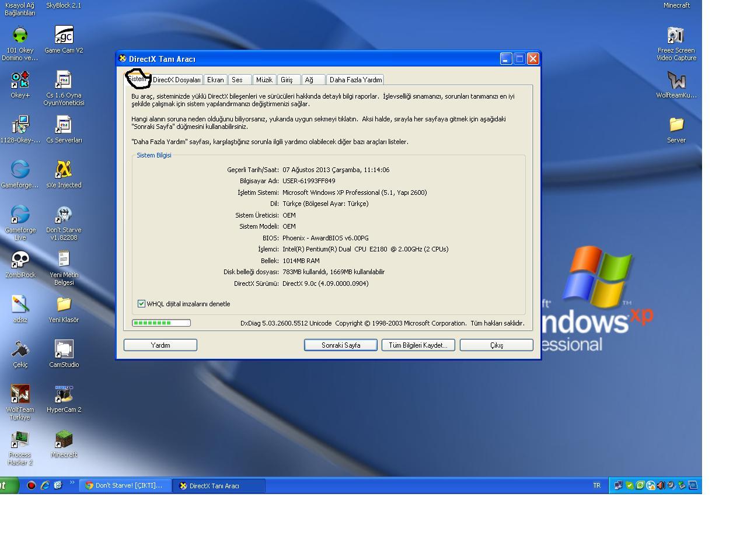
Task: Click the volume speaker tray icon
Action: [x=661, y=485]
